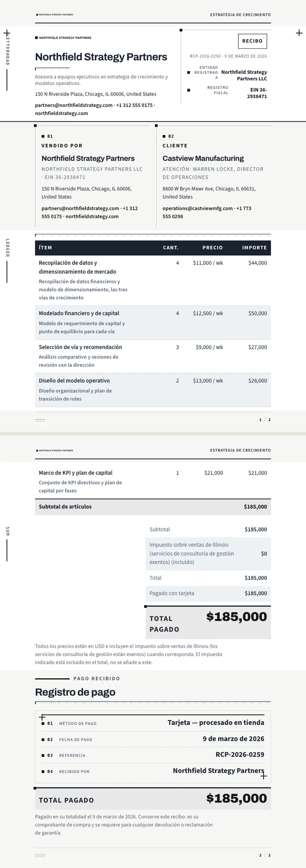Select the Modelado financiero y de capital row
Screen dimensions: 306x868
tap(153, 323)
